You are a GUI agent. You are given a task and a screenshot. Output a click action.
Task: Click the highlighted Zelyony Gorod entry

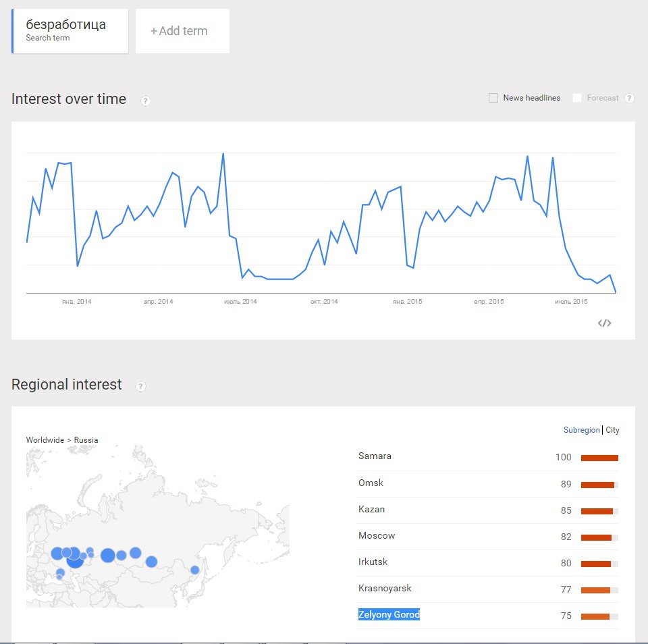tap(389, 614)
